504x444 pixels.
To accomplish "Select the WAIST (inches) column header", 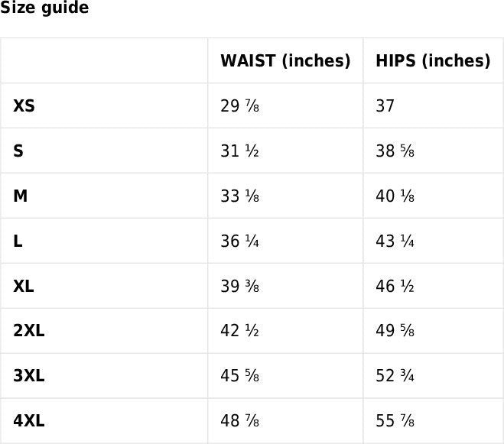I will (285, 60).
